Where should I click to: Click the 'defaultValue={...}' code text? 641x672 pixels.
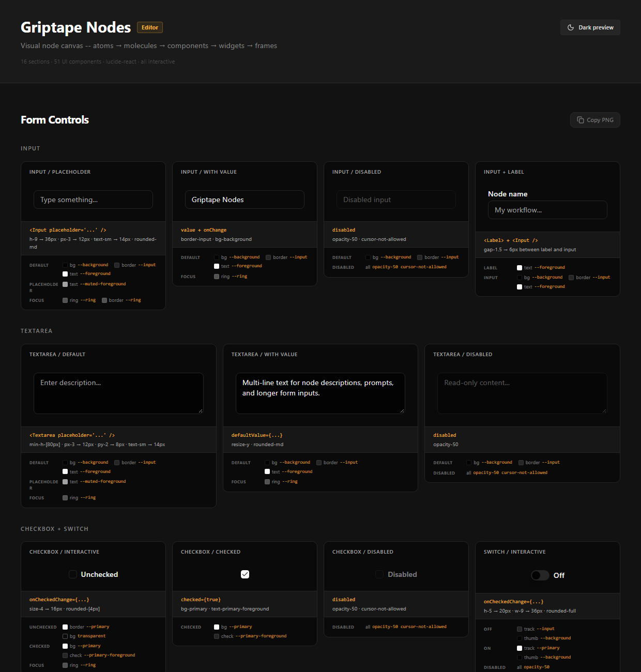257,435
